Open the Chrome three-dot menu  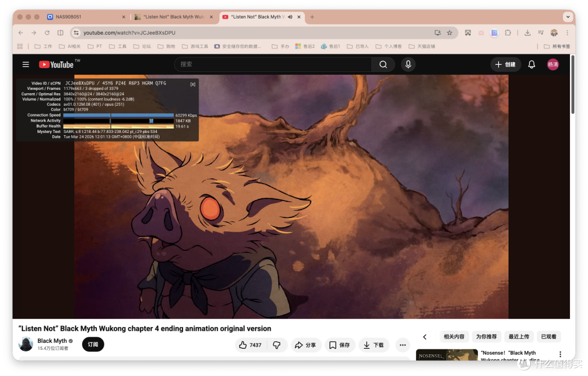(x=567, y=33)
